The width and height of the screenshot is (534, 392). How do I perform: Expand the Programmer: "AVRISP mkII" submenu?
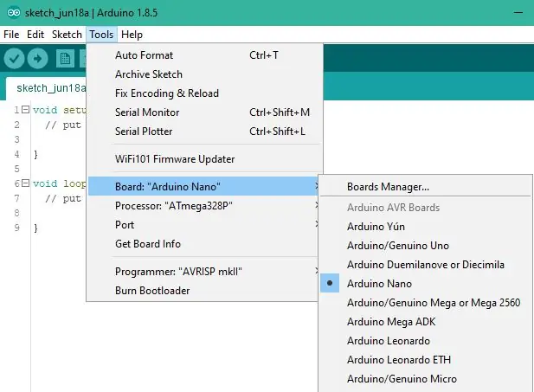[x=204, y=272]
